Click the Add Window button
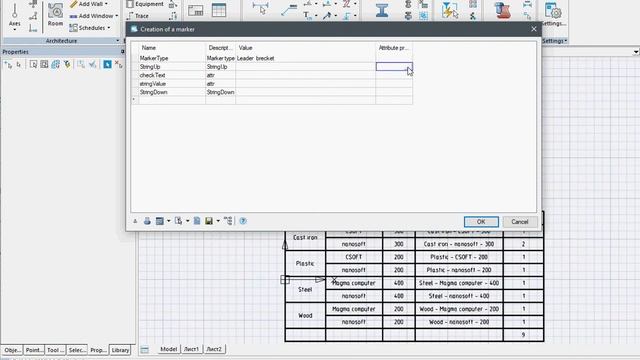 [x=91, y=16]
